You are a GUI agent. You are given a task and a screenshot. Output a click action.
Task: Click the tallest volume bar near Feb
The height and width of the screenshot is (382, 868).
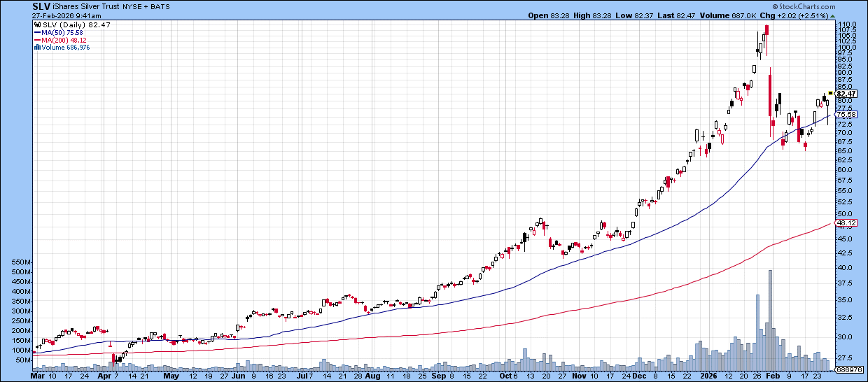tap(770, 315)
